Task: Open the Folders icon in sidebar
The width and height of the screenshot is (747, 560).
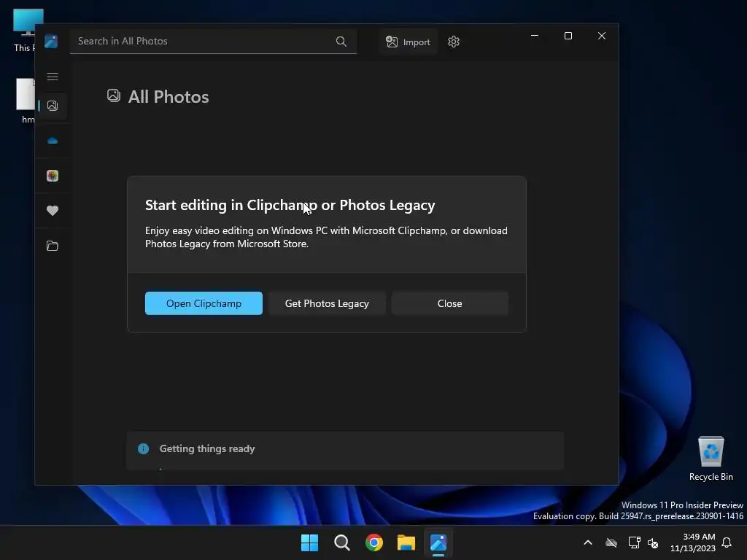Action: (53, 246)
